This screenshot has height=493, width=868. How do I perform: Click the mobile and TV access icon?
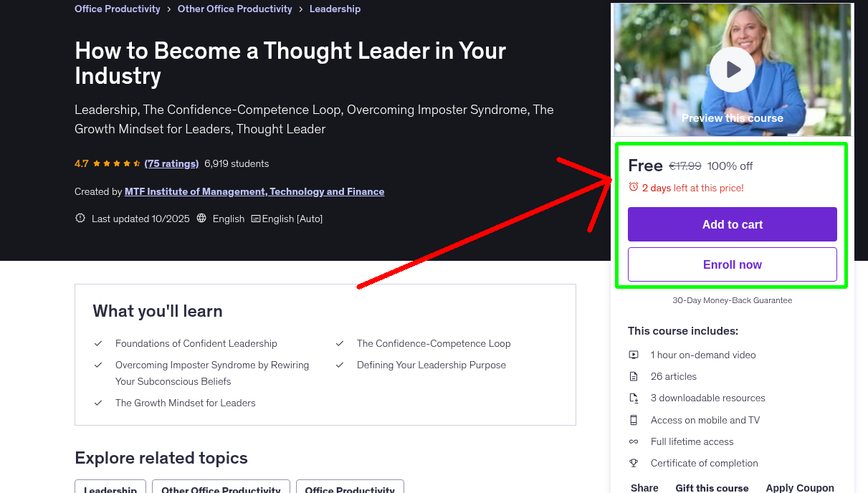[634, 420]
